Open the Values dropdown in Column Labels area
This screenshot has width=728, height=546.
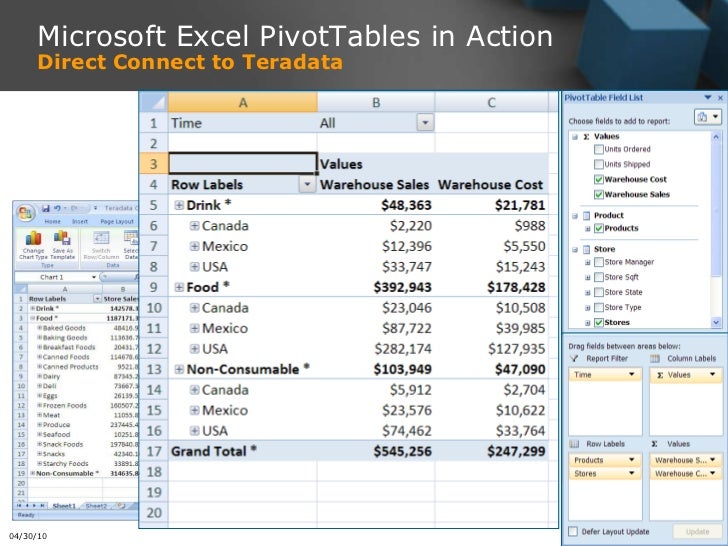(712, 374)
